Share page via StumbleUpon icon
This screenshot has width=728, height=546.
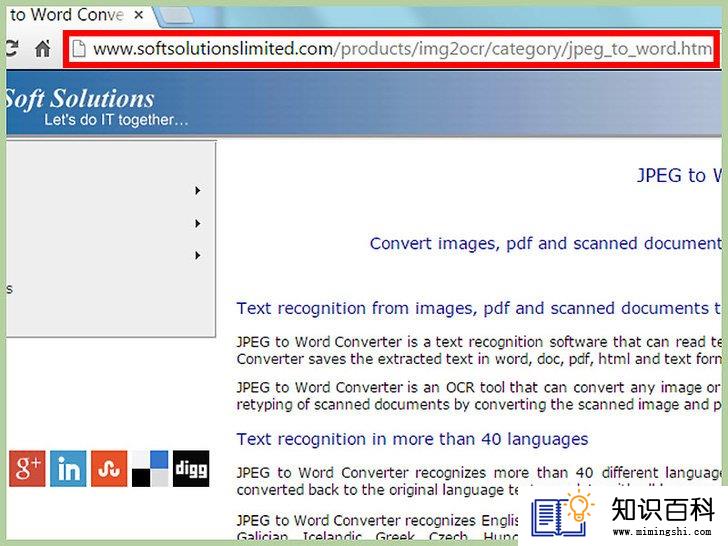point(109,468)
